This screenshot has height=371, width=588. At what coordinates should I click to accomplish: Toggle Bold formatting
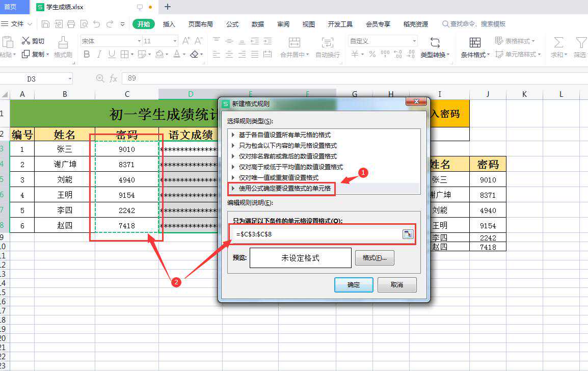tap(87, 54)
